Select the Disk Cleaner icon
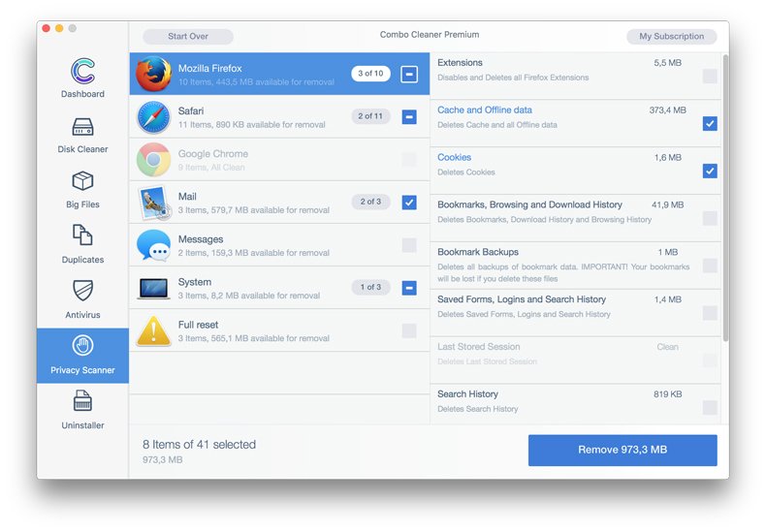This screenshot has width=766, height=532. 82,127
